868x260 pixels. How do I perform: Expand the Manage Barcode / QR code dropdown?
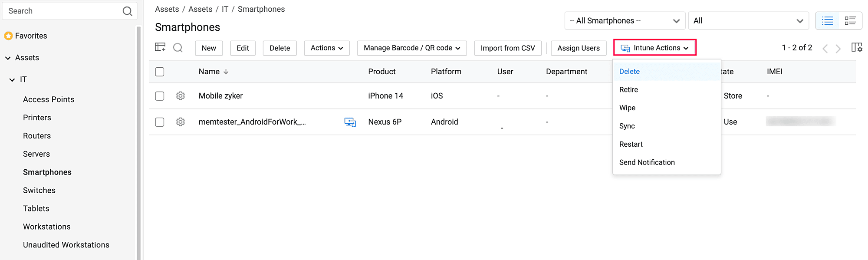point(411,48)
